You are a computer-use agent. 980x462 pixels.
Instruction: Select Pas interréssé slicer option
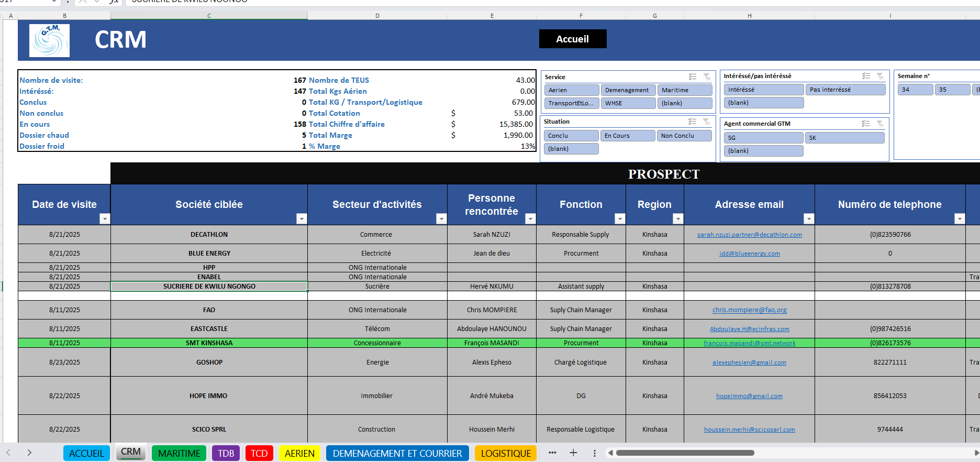[x=845, y=90]
